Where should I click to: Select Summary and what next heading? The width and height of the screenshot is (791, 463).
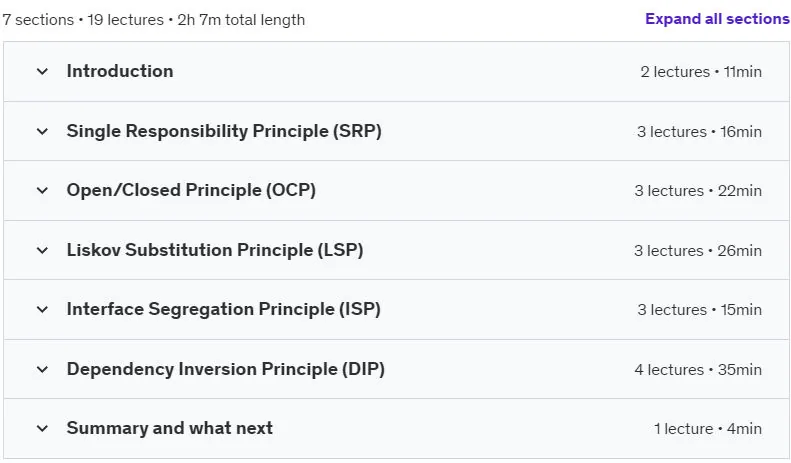coord(170,428)
